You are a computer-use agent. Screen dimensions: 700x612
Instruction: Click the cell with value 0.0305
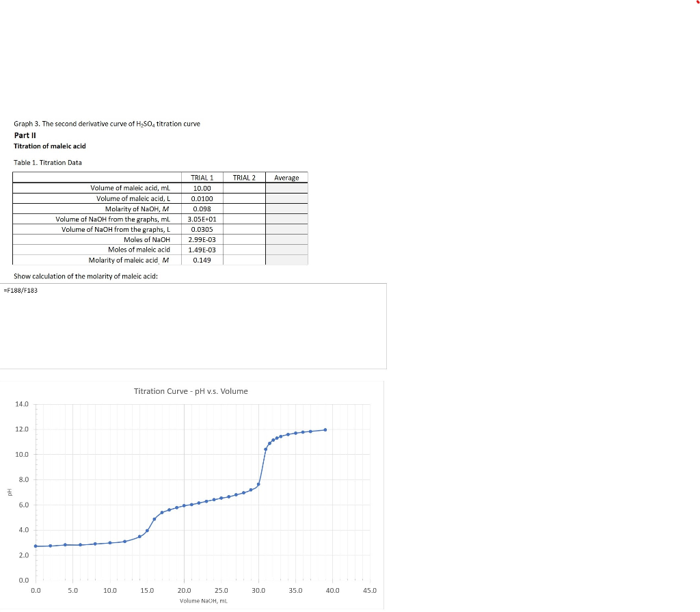[x=202, y=230]
